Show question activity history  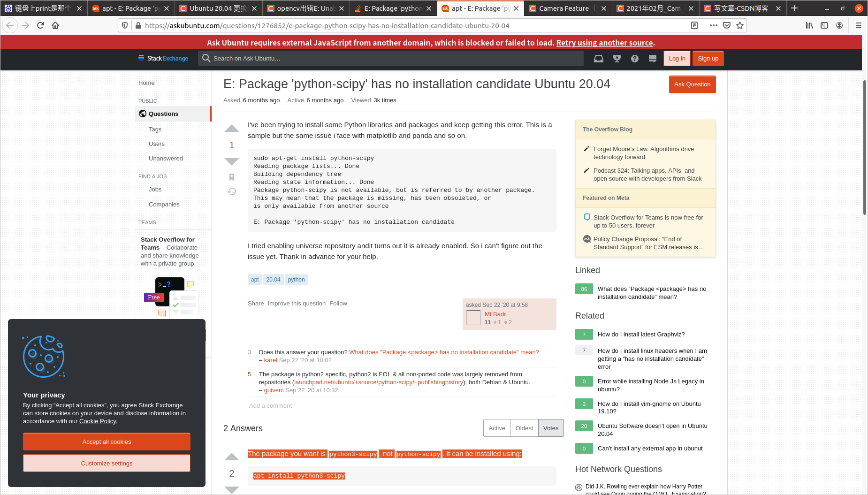coord(232,191)
